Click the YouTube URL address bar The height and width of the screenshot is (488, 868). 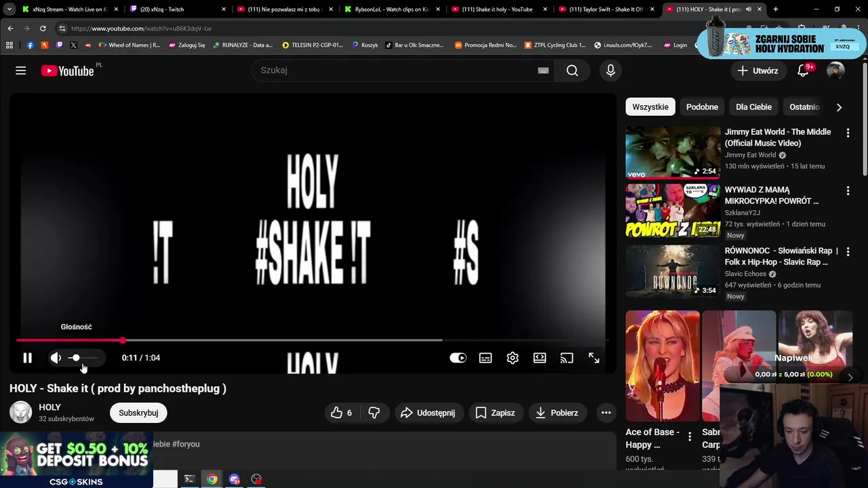point(380,28)
